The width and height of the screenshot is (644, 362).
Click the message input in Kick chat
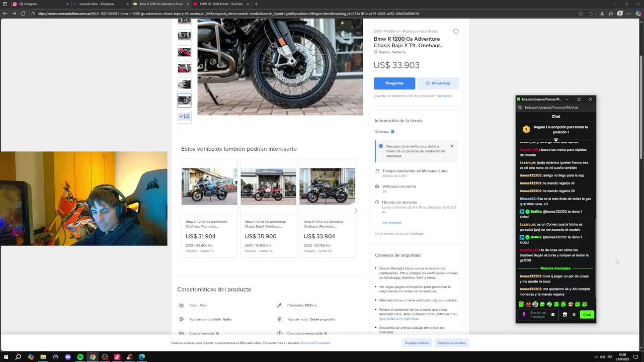(538, 315)
